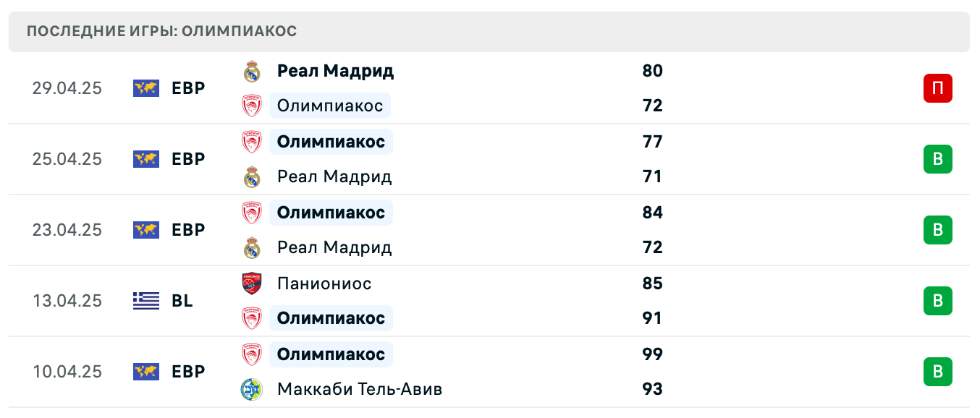Open the Реал Мадрид team link
Viewport: 980px width, 418px height.
click(335, 71)
